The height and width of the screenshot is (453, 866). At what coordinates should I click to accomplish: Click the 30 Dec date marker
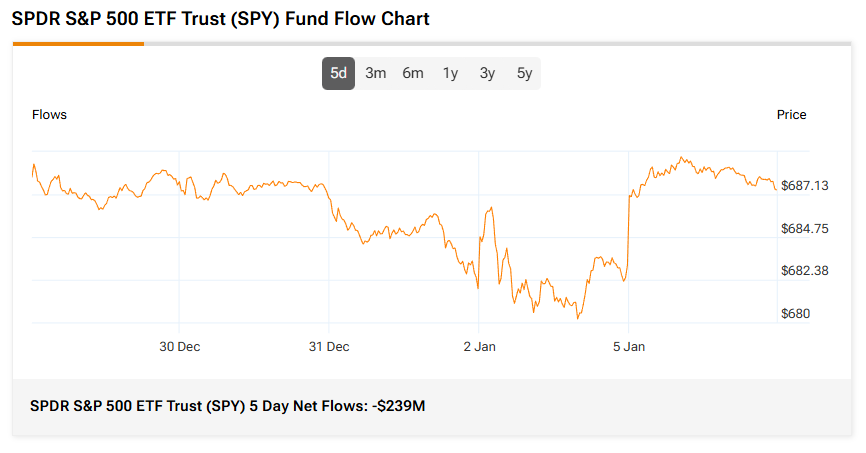pyautogui.click(x=179, y=347)
